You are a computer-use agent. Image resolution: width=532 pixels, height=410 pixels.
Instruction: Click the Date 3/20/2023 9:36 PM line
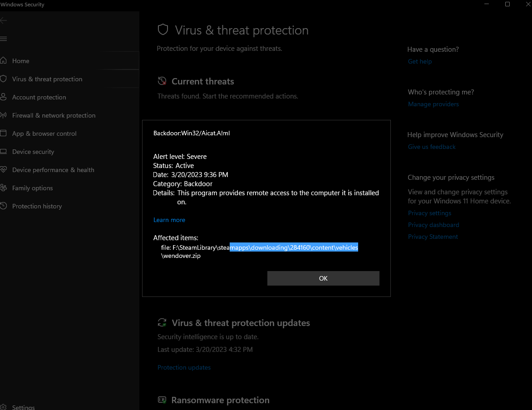click(191, 175)
